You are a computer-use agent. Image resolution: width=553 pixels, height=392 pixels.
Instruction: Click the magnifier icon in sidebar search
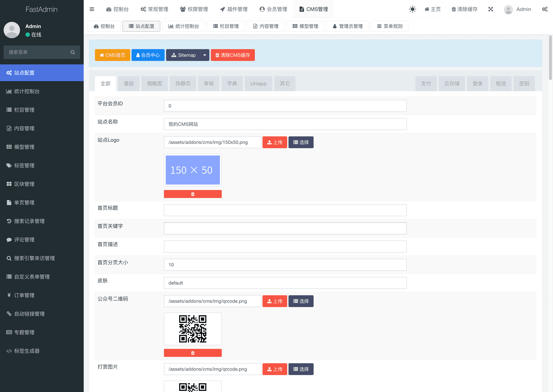(x=73, y=52)
